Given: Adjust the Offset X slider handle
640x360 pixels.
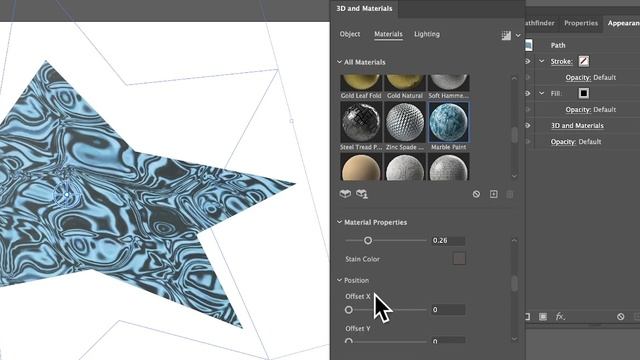Looking at the screenshot, I should (349, 310).
